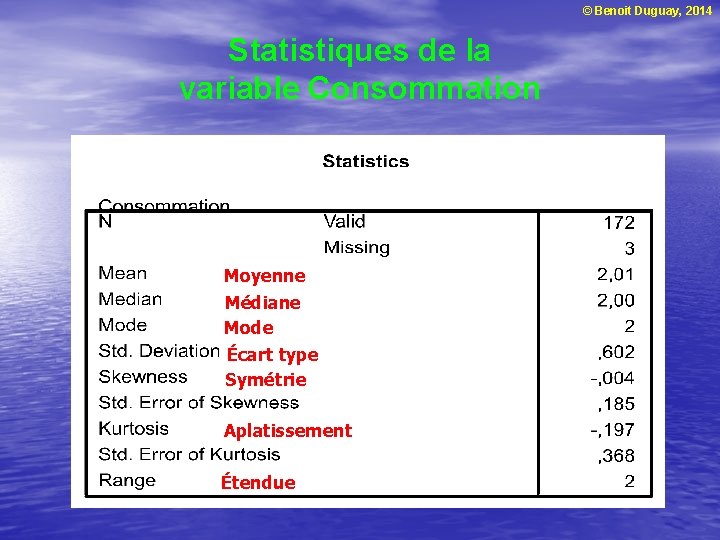The height and width of the screenshot is (540, 720).
Task: Select the median value 2,00
Action: click(x=615, y=300)
